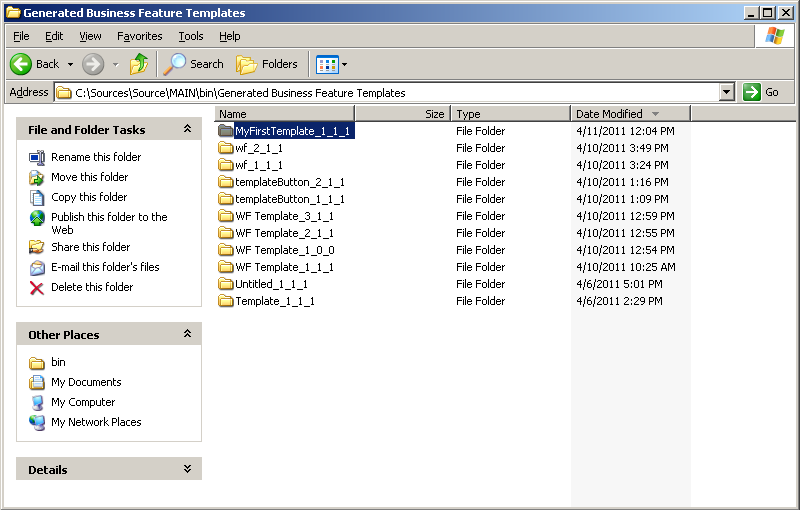Click the E-mail this folder's files link

point(105,267)
